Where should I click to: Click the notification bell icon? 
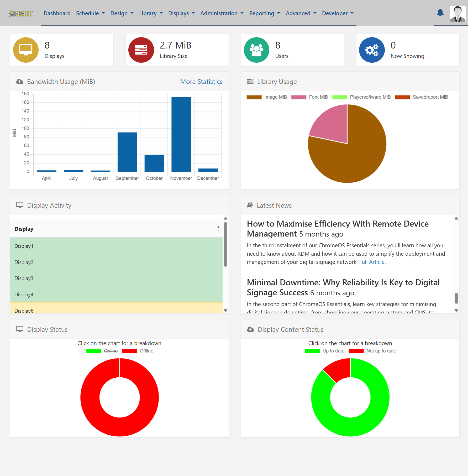pos(440,13)
